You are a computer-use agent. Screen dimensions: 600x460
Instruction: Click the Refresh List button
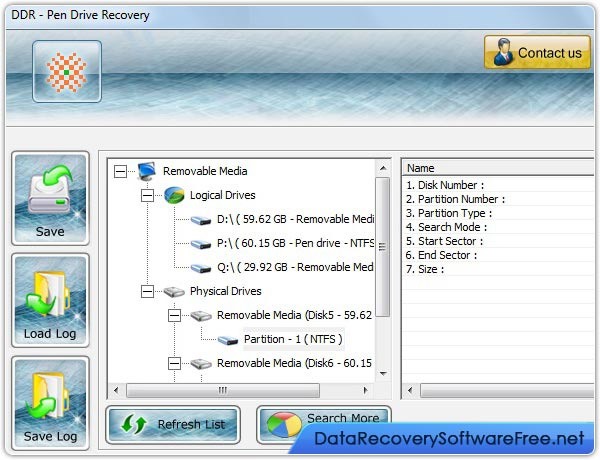pos(173,424)
